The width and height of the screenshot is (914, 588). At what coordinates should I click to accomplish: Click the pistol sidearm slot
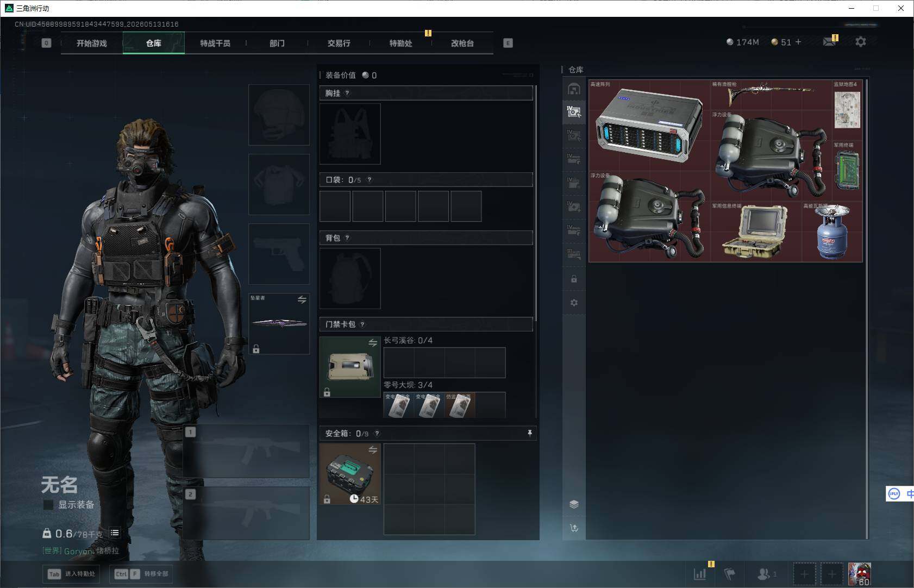click(x=279, y=254)
